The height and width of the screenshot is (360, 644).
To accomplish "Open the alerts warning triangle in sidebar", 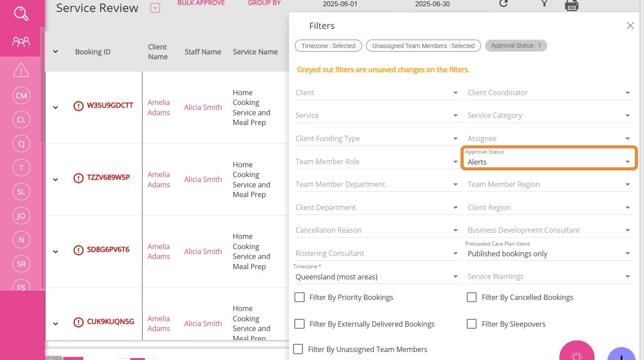I will click(x=21, y=70).
